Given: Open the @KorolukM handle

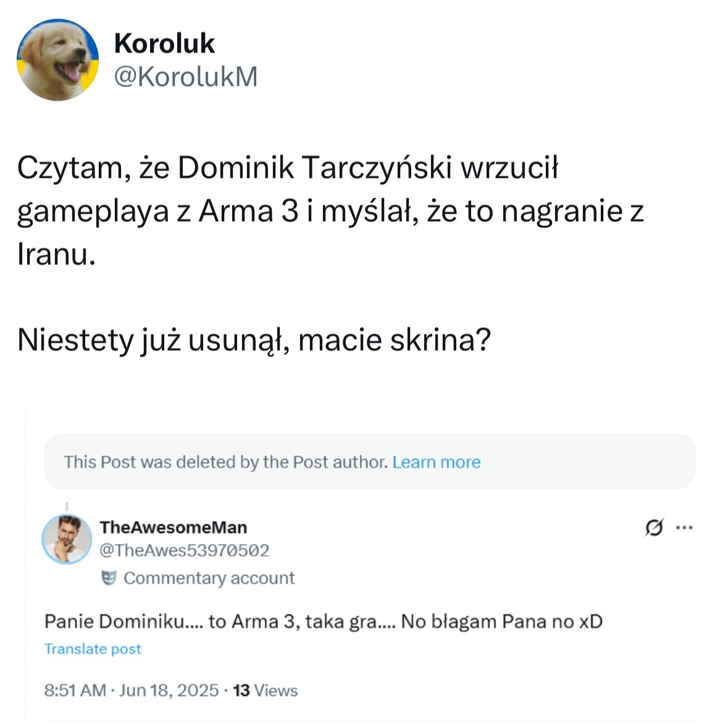Looking at the screenshot, I should pos(186,77).
